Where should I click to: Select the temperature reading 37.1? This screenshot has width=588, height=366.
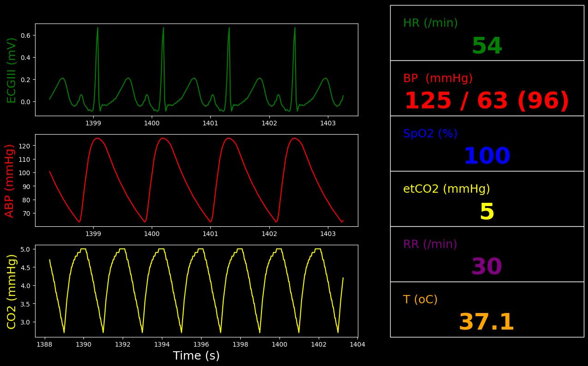tap(487, 323)
